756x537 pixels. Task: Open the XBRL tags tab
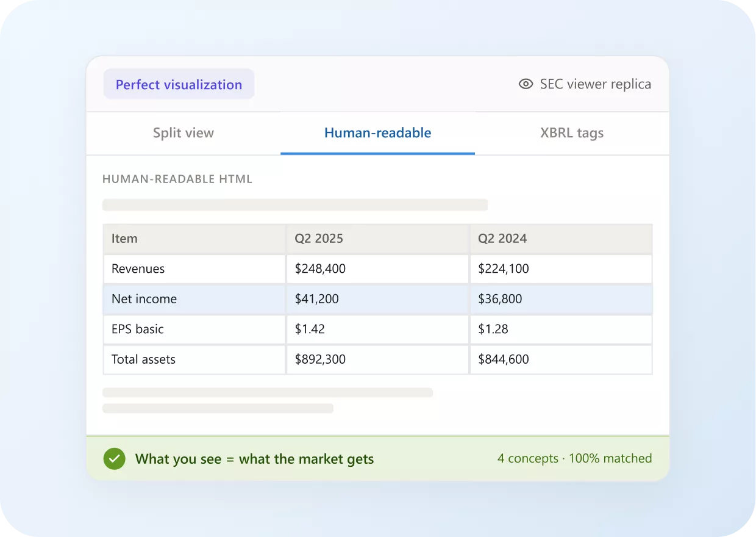(x=572, y=133)
